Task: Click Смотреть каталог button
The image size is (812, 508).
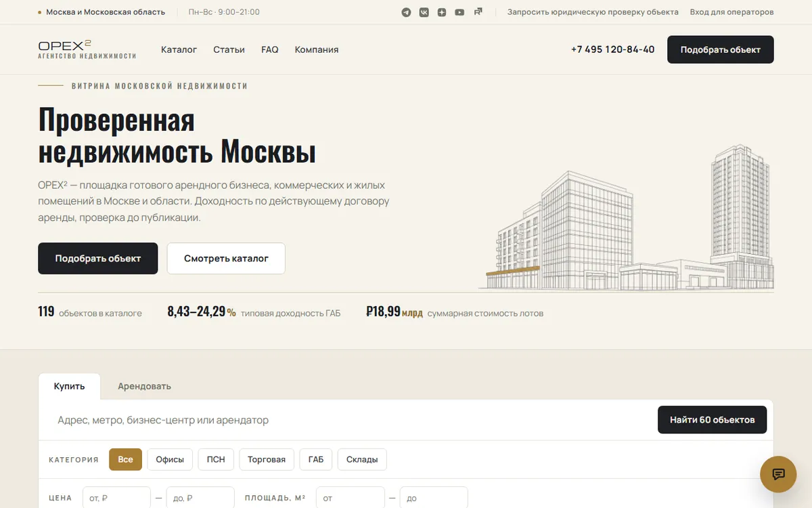Action: (x=226, y=258)
